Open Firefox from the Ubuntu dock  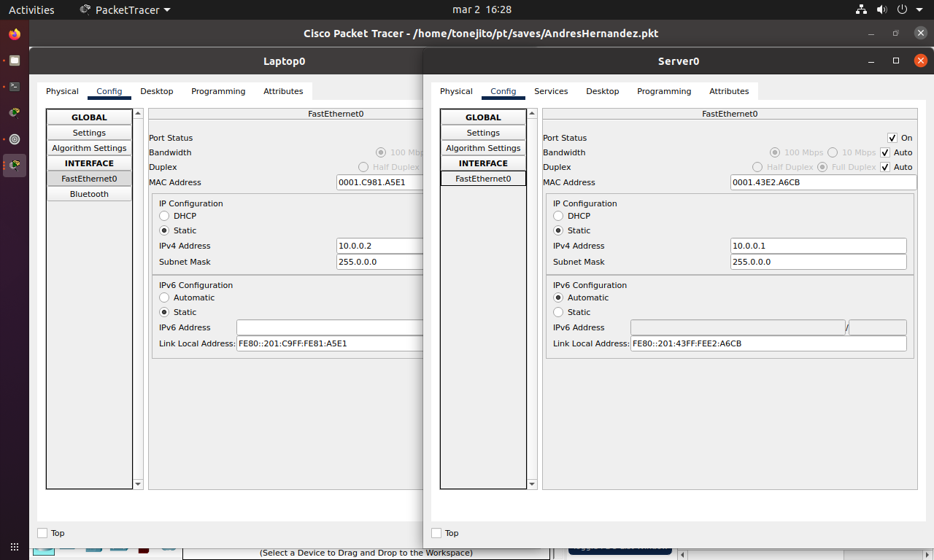pos(15,34)
